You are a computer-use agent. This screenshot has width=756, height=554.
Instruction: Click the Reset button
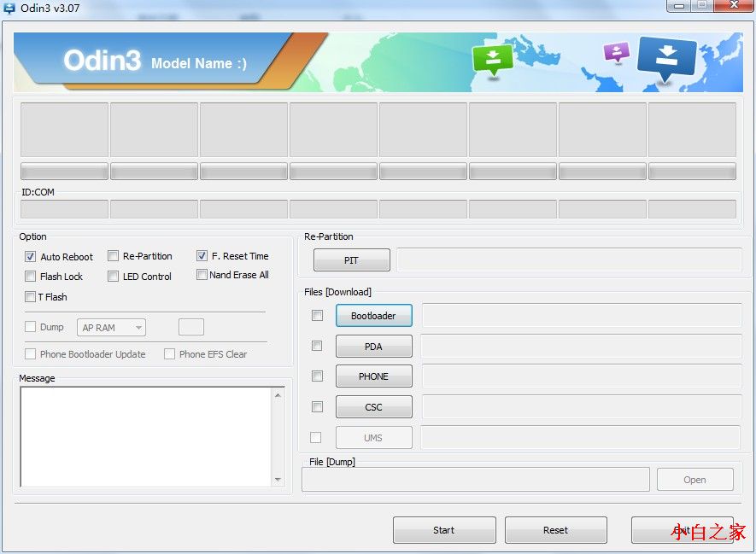tap(555, 530)
